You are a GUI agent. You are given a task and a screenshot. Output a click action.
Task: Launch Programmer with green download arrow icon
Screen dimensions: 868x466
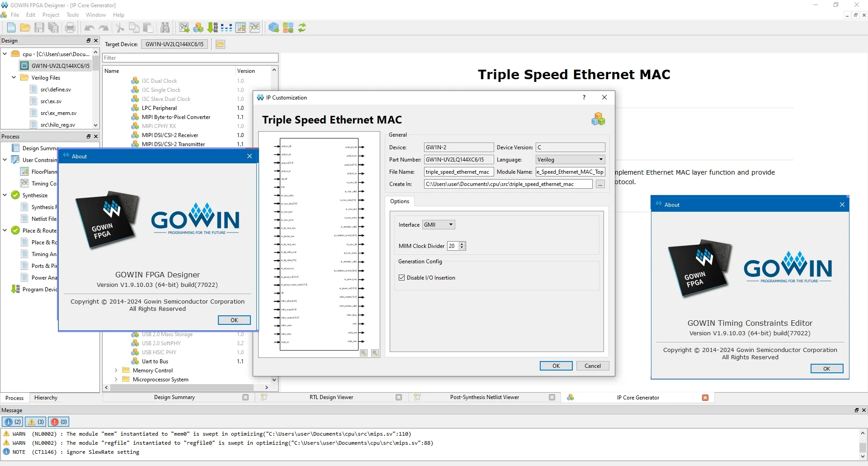[x=212, y=28]
